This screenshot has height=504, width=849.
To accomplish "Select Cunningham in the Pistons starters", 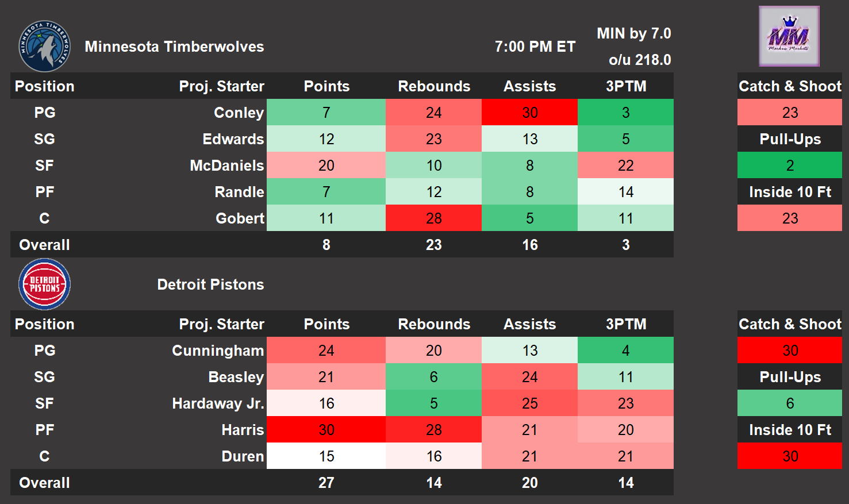I will (x=218, y=351).
